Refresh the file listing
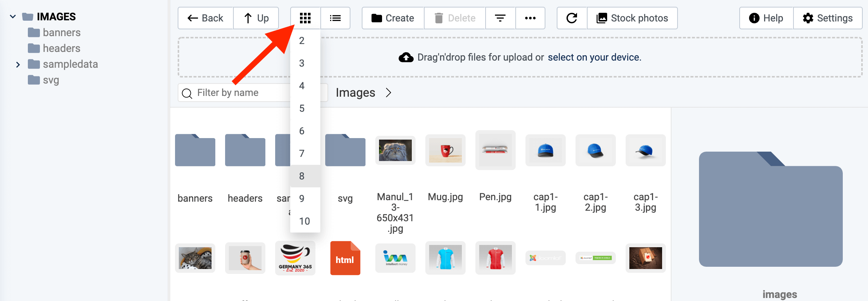Screen dimensions: 868x301 pos(572,18)
